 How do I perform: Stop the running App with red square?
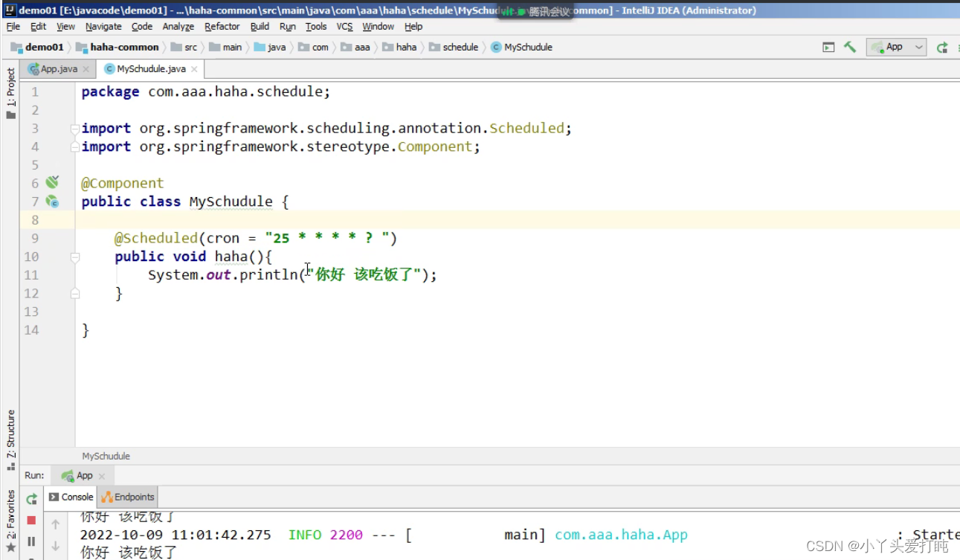[31, 521]
